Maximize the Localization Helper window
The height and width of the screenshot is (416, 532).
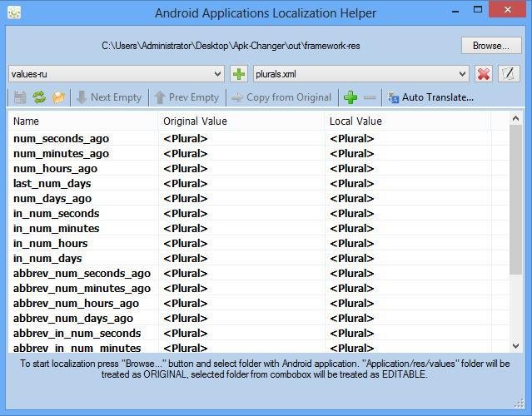tap(478, 9)
